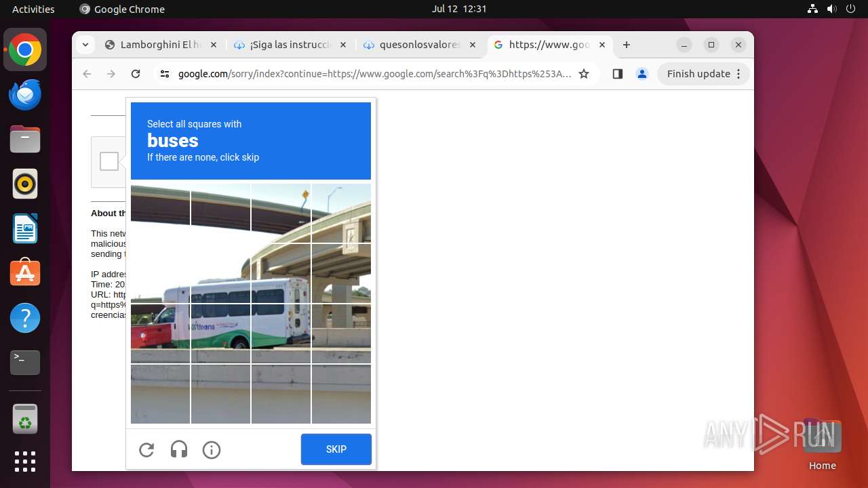Select the https://www.goo tab
The width and height of the screenshot is (868, 488).
coord(549,45)
